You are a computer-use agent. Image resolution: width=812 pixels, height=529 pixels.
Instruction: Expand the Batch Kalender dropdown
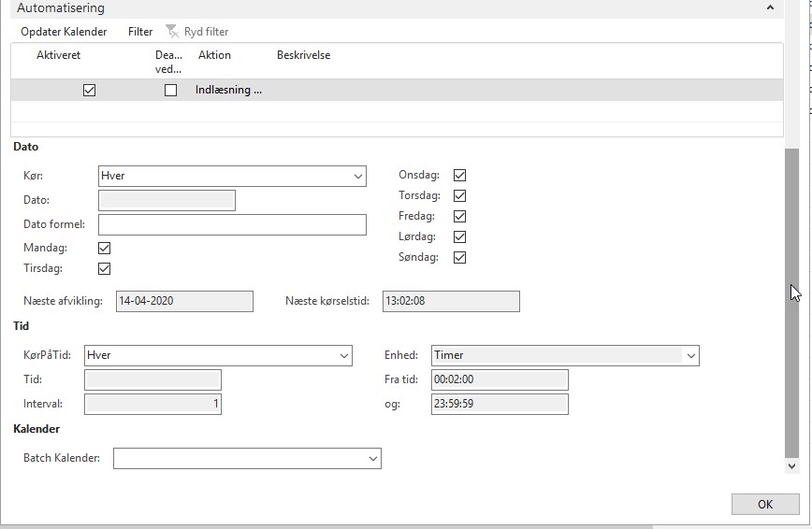tap(373, 458)
